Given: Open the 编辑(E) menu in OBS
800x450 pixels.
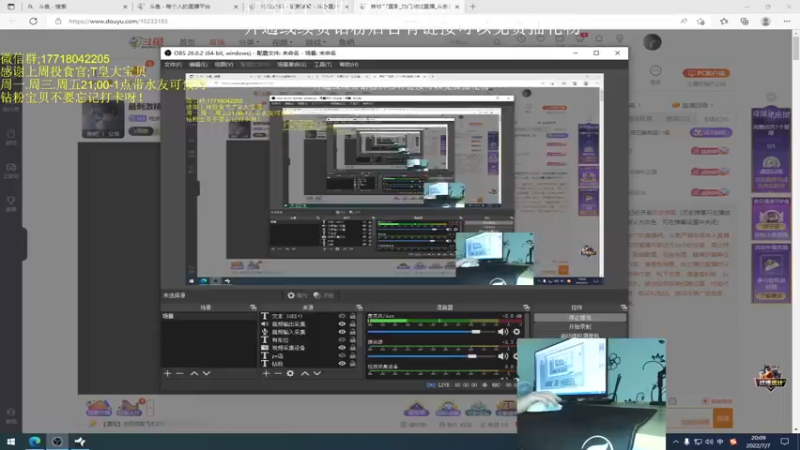Looking at the screenshot, I should [x=198, y=65].
